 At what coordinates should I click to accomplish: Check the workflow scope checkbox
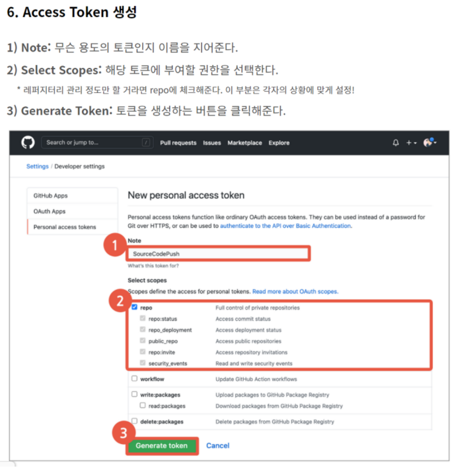[x=134, y=378]
